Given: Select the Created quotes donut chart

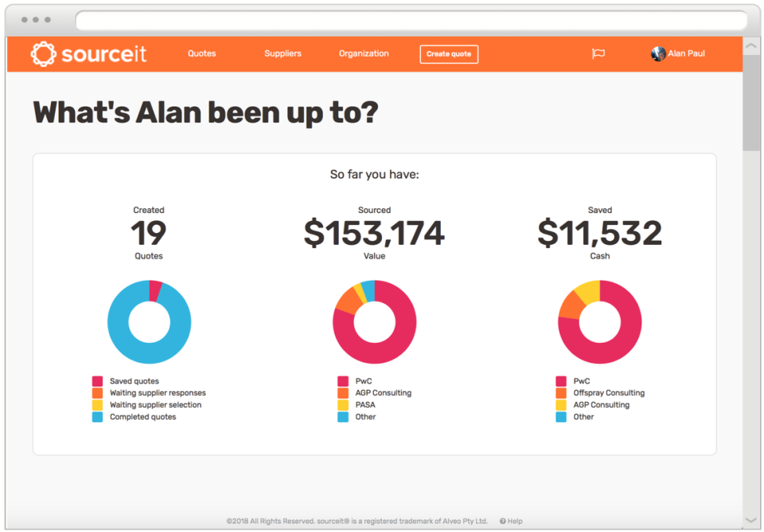Looking at the screenshot, I should point(150,322).
